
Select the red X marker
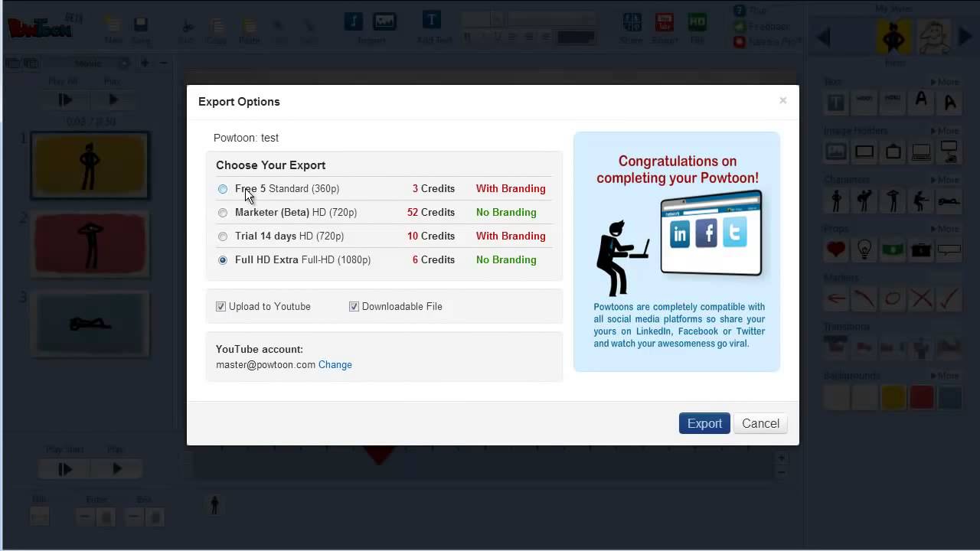921,298
